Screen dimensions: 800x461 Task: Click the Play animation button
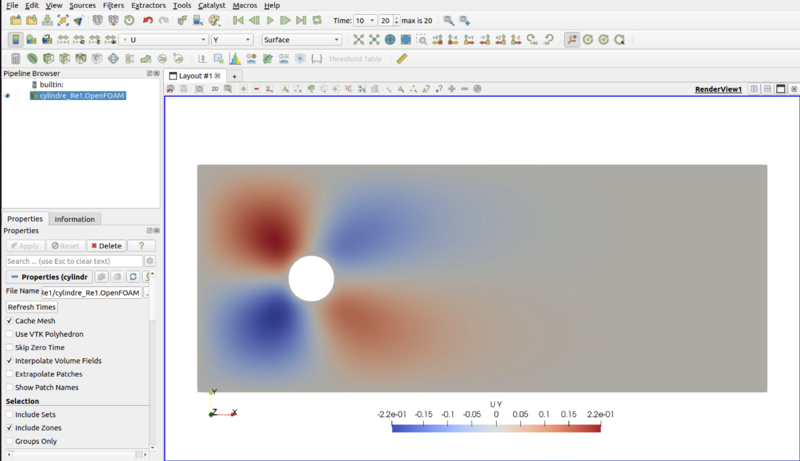point(270,20)
